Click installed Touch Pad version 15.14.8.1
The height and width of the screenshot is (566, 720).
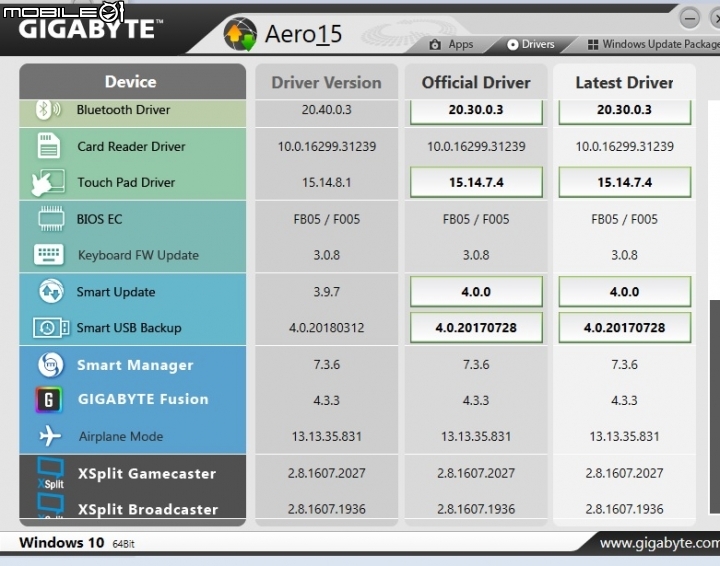point(326,182)
